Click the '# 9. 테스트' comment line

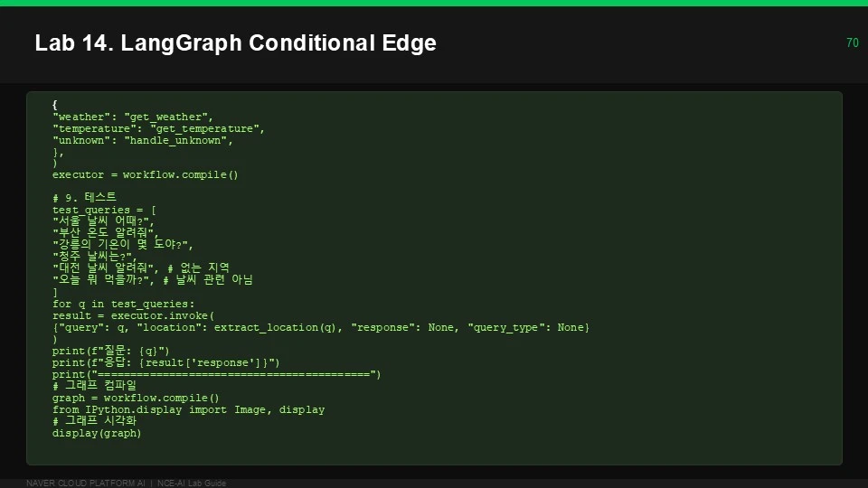[x=85, y=198]
